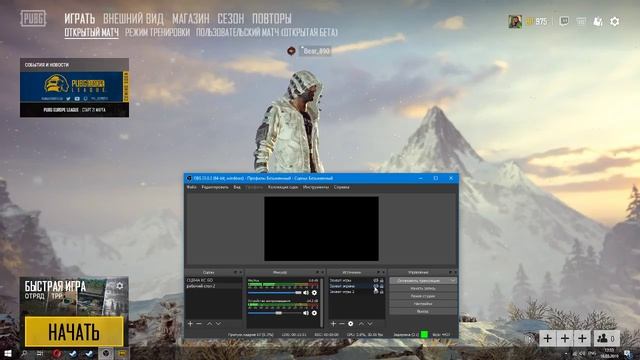The height and width of the screenshot is (360, 640).
Task: Open OBS Редактировать menu
Action: [215, 187]
